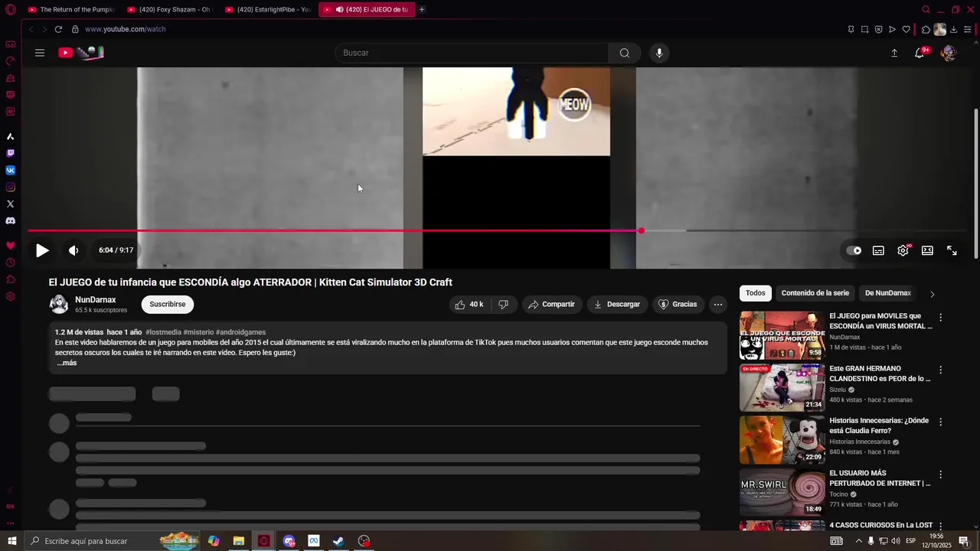The image size is (980, 551).
Task: Open more actions three-dot menu
Action: pyautogui.click(x=718, y=305)
